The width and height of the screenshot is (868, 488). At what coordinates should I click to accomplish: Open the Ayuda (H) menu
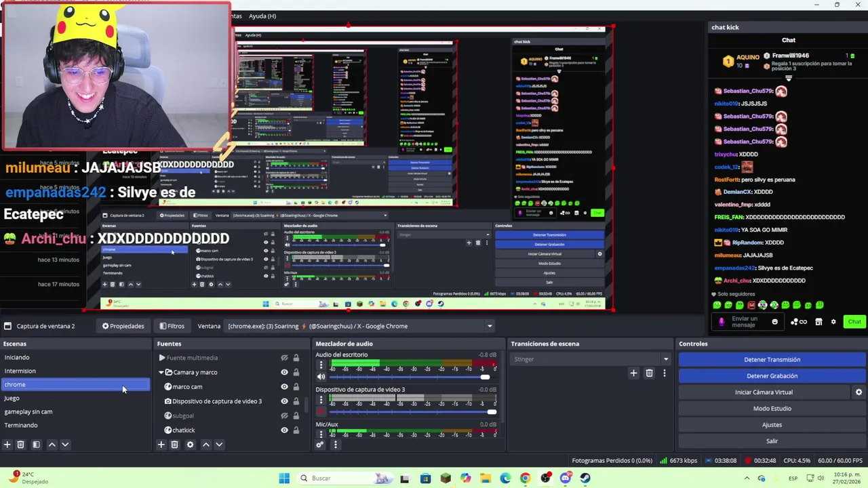(x=262, y=16)
